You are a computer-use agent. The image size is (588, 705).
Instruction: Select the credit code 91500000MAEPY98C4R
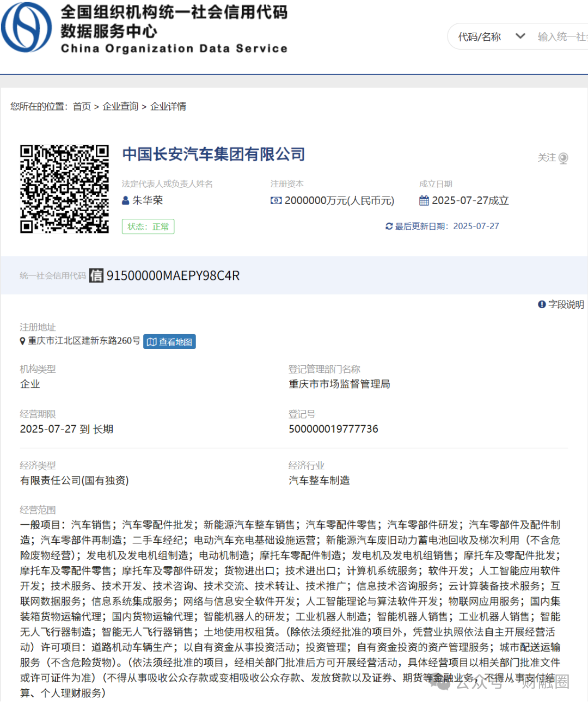tap(173, 275)
